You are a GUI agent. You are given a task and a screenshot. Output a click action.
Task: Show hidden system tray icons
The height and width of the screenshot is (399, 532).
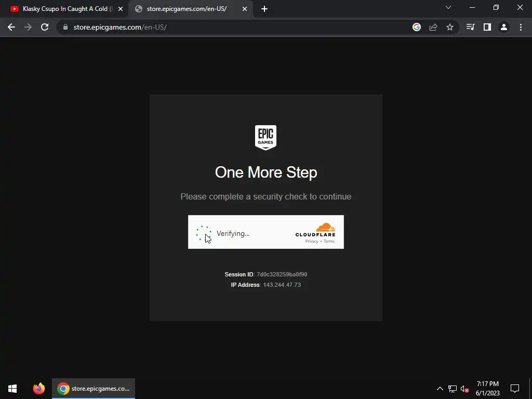(x=440, y=389)
